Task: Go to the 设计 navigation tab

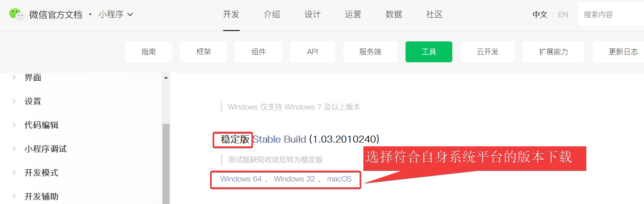Action: 312,14
